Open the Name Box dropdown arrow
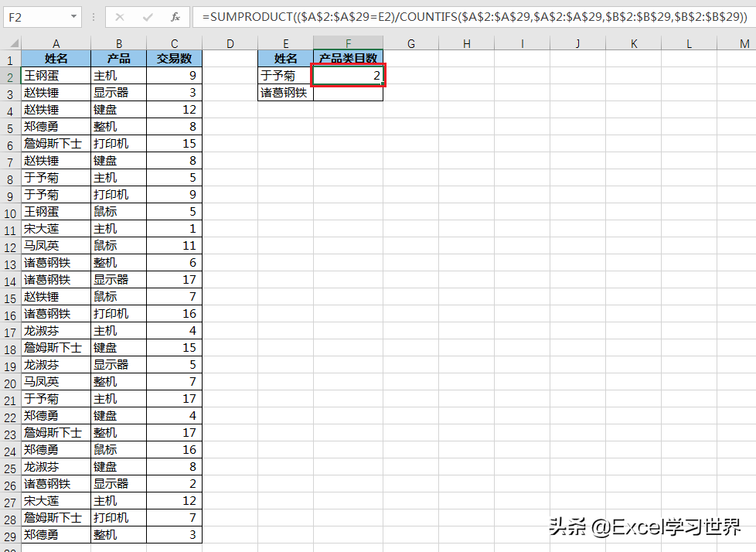This screenshot has height=552, width=756. tap(73, 17)
